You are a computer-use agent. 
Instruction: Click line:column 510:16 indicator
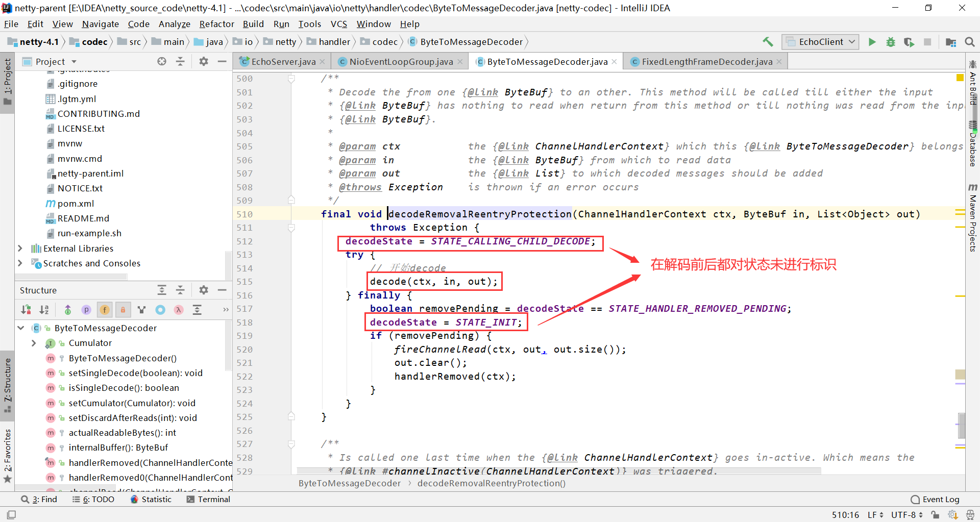pos(845,515)
